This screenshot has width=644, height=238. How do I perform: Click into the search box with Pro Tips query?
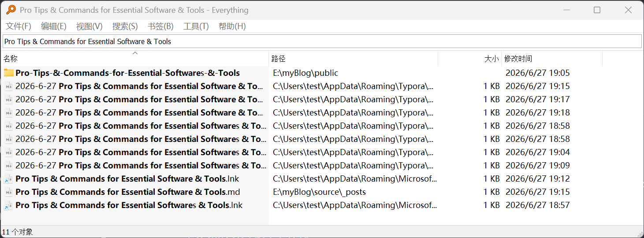322,41
